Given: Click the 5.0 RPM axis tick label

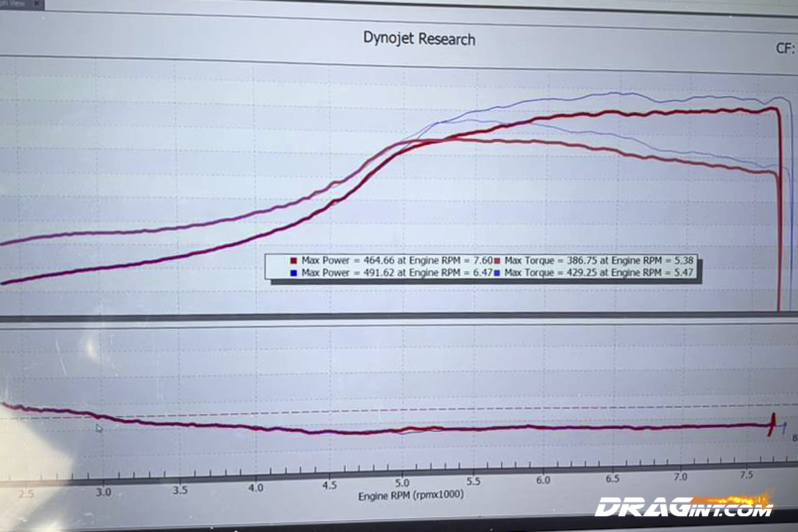Looking at the screenshot, I should [402, 483].
